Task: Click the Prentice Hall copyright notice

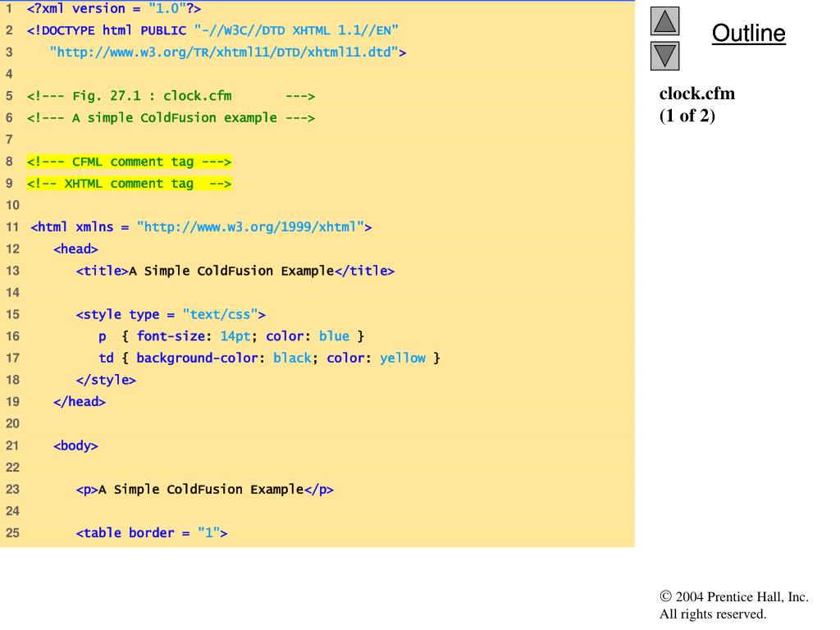Action: [734, 597]
